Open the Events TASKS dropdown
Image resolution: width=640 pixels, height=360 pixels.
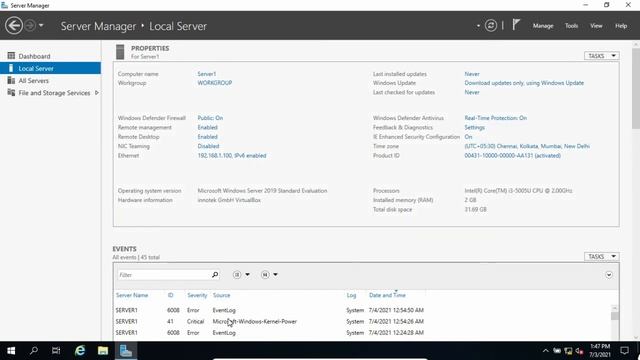click(x=602, y=256)
